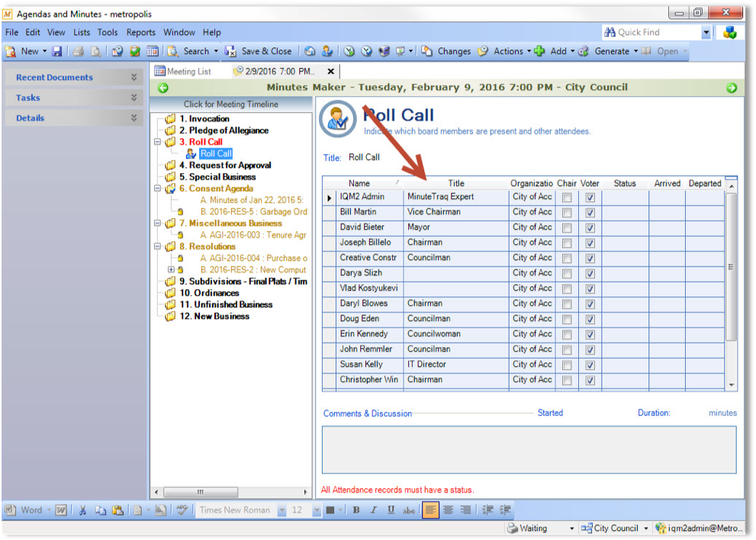
Task: Click the Cut scissors icon
Action: point(82,510)
